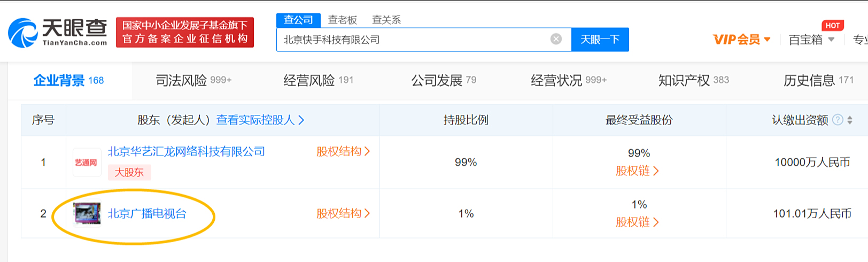
Task: Click the red 国家中小企业发展子基金 badge
Action: 185,32
